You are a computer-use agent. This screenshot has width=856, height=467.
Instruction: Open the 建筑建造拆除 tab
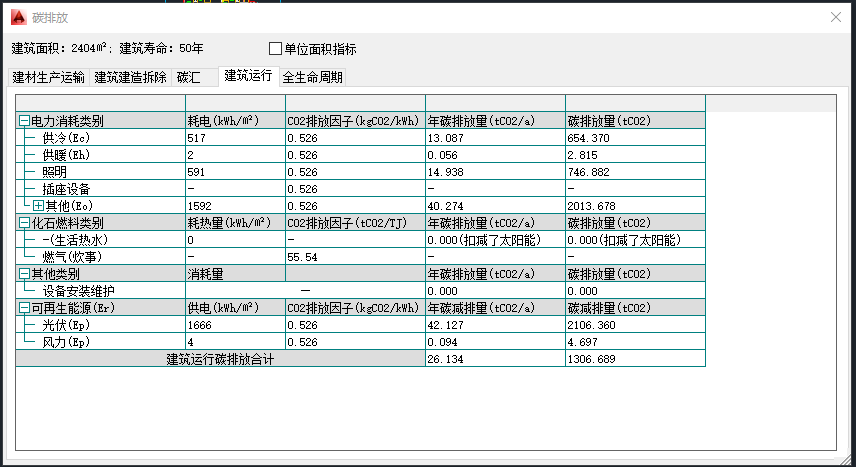[x=131, y=77]
